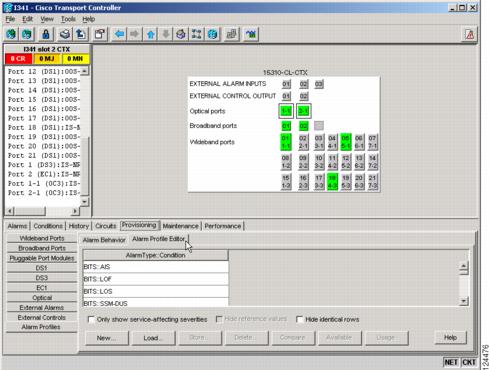Click the blue-green icon at toolbar's end
The height and width of the screenshot is (370, 489).
pos(251,34)
